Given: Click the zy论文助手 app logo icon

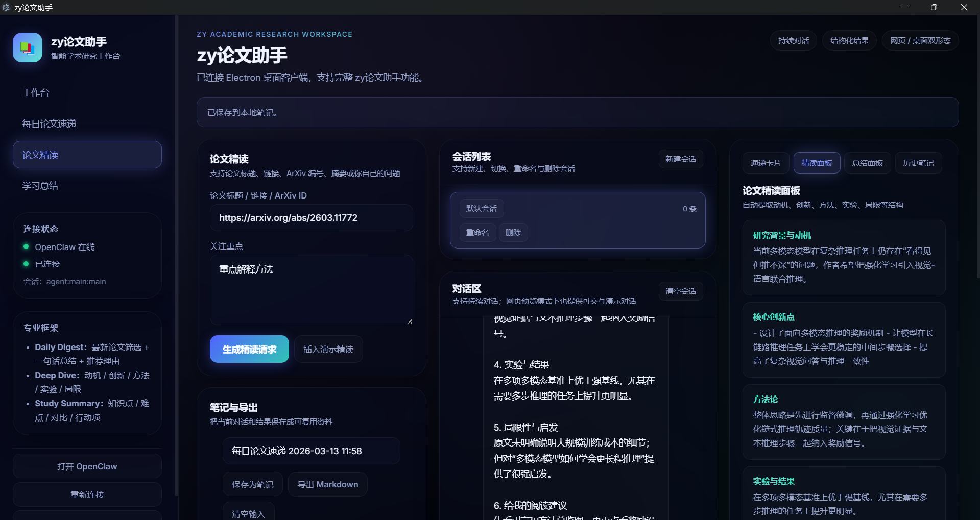Looking at the screenshot, I should (x=28, y=47).
